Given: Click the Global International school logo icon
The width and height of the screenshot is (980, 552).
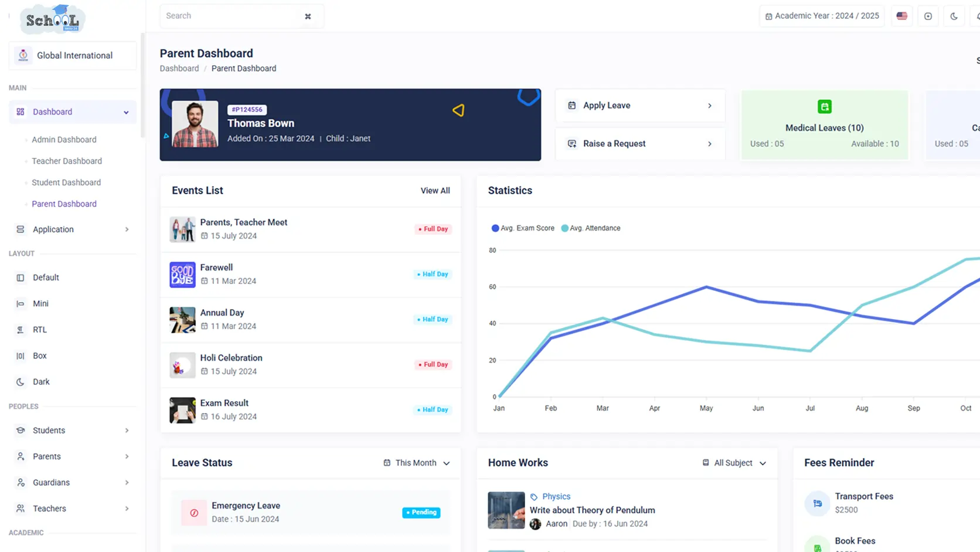Looking at the screenshot, I should [23, 55].
